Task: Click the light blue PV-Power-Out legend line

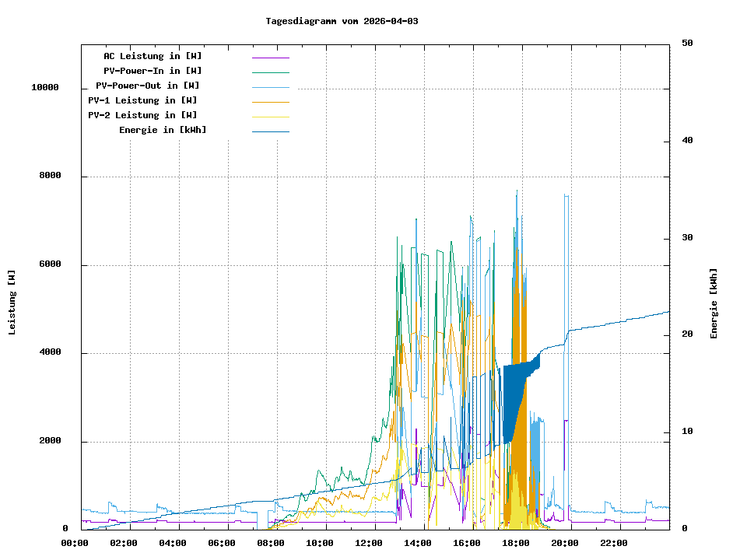Action: pos(270,87)
